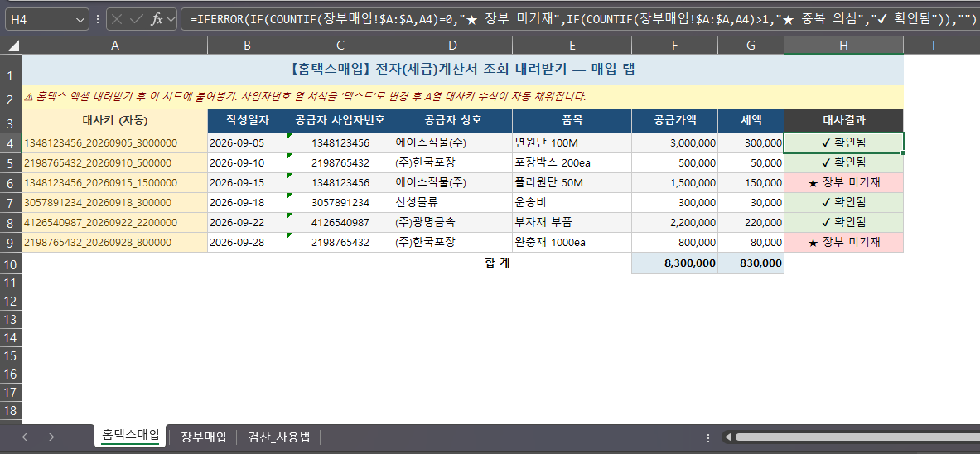Open the Name Box dropdown arrow
The image size is (980, 454).
[80, 19]
